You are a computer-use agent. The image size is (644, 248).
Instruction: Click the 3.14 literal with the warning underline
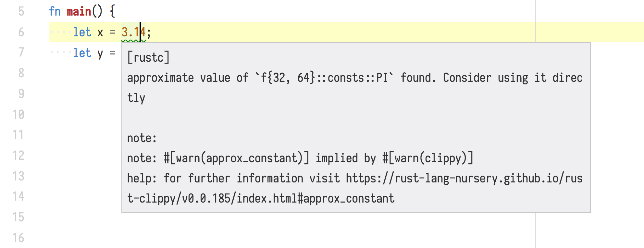[x=133, y=32]
